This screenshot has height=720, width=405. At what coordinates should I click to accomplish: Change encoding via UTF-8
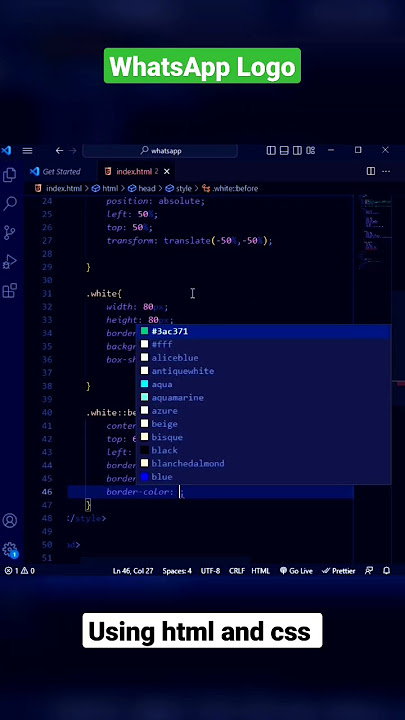click(x=210, y=571)
